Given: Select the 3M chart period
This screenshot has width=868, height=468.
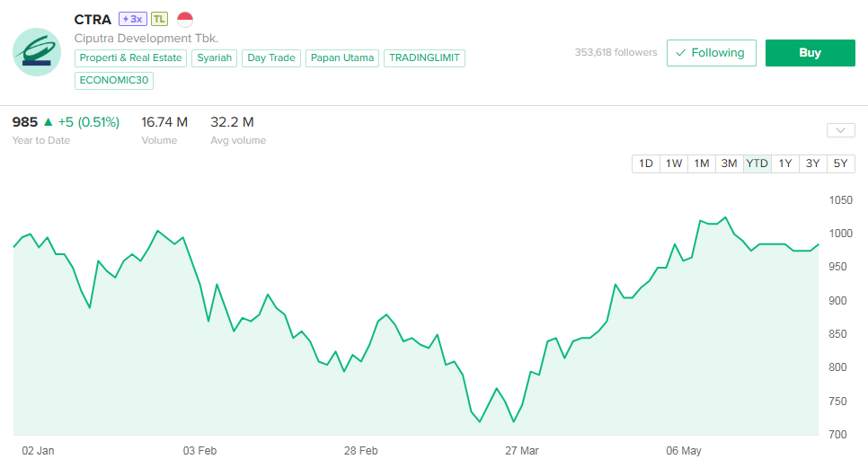Looking at the screenshot, I should tap(729, 163).
